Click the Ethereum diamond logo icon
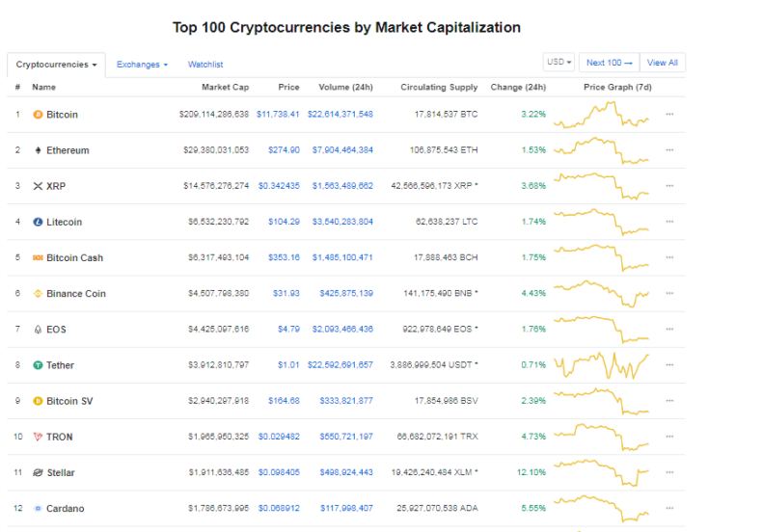 (x=38, y=150)
